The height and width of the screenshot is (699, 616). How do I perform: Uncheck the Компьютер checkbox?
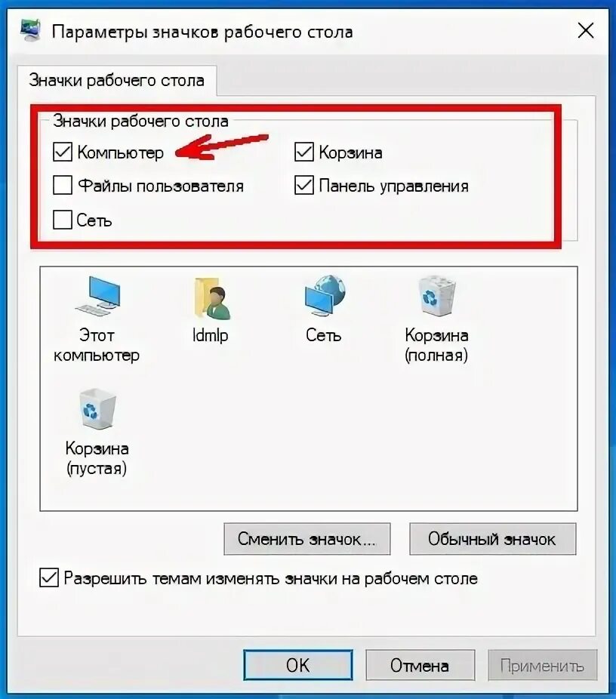pyautogui.click(x=63, y=152)
